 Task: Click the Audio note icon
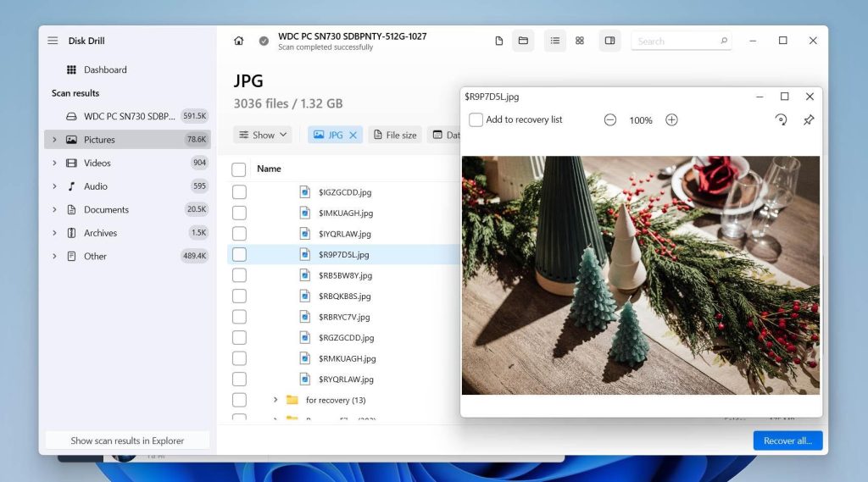(71, 186)
